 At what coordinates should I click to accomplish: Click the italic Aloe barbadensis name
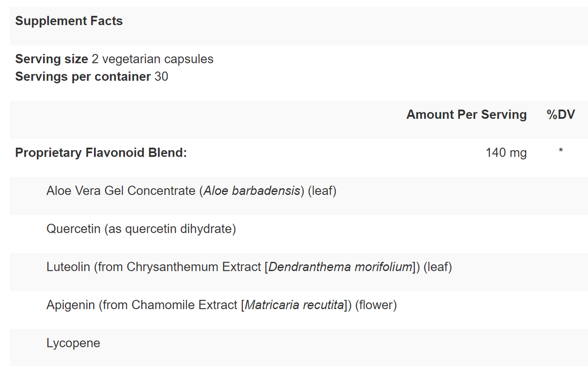pos(251,191)
